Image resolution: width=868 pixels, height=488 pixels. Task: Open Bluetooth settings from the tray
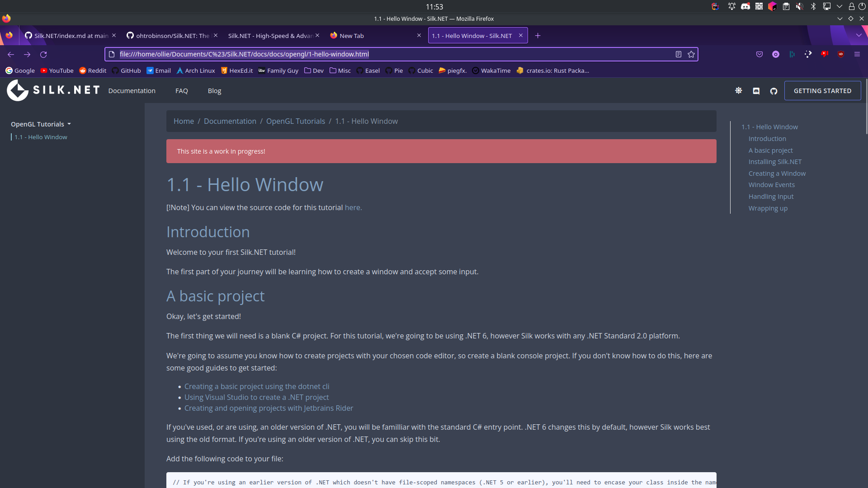pyautogui.click(x=813, y=6)
